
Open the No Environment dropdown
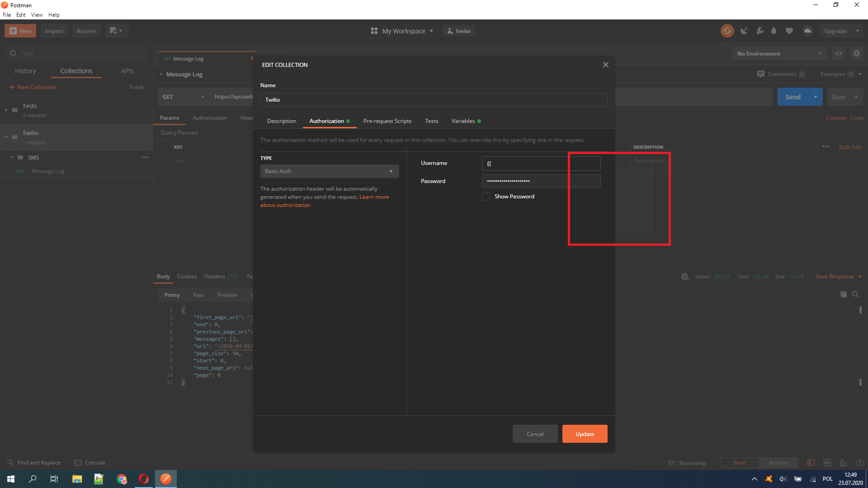point(778,53)
